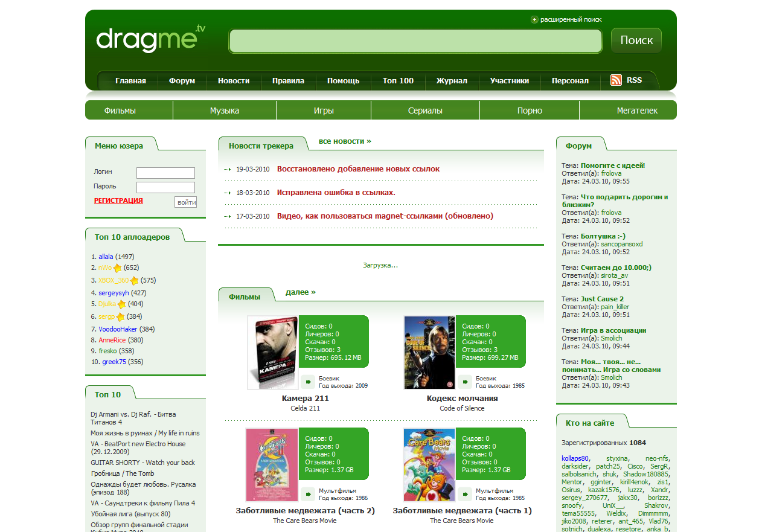Open uploader AnneRice profile

point(112,340)
